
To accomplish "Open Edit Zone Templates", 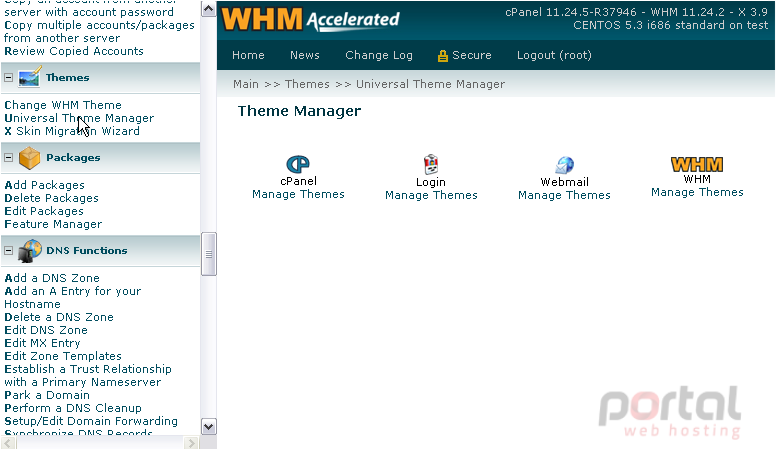I will coord(63,356).
